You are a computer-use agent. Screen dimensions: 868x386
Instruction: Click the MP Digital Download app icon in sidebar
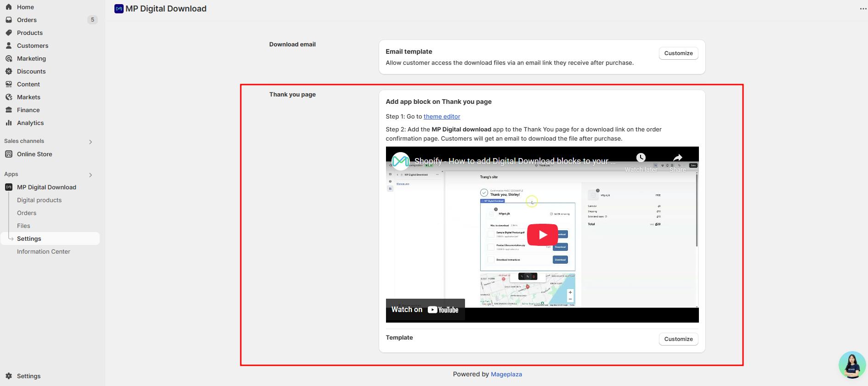click(9, 187)
